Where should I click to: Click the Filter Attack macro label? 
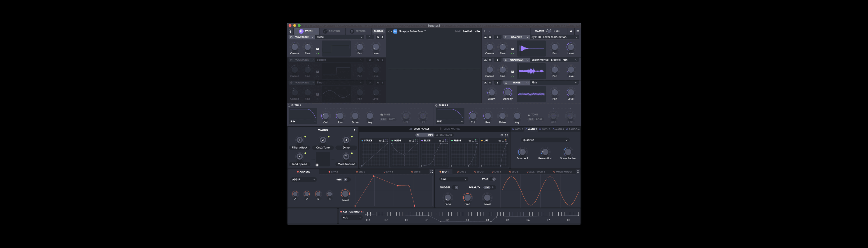tap(299, 148)
